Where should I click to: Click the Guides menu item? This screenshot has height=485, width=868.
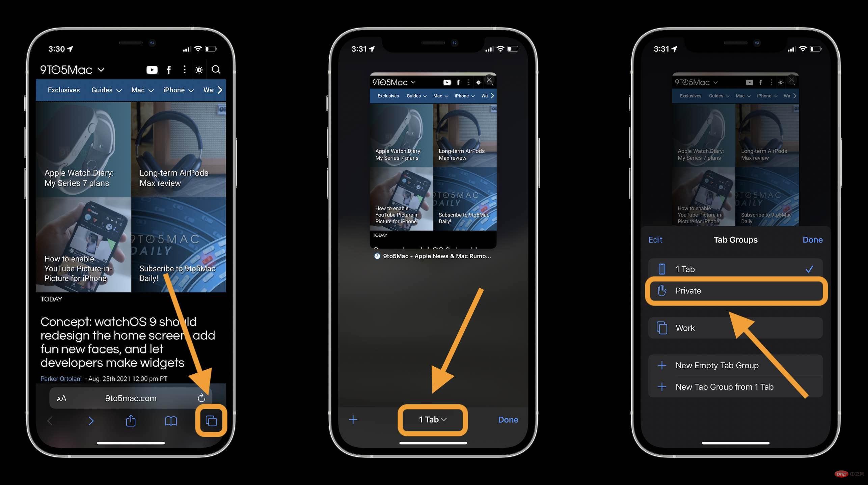coord(103,90)
